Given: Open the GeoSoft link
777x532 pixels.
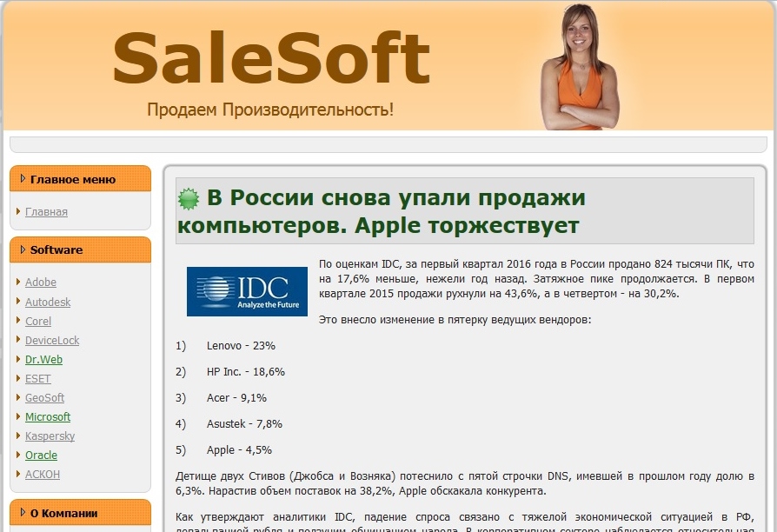Looking at the screenshot, I should (44, 397).
